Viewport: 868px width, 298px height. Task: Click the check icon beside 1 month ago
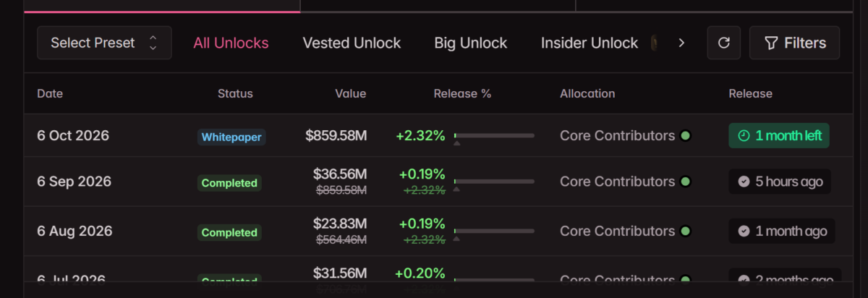(744, 231)
